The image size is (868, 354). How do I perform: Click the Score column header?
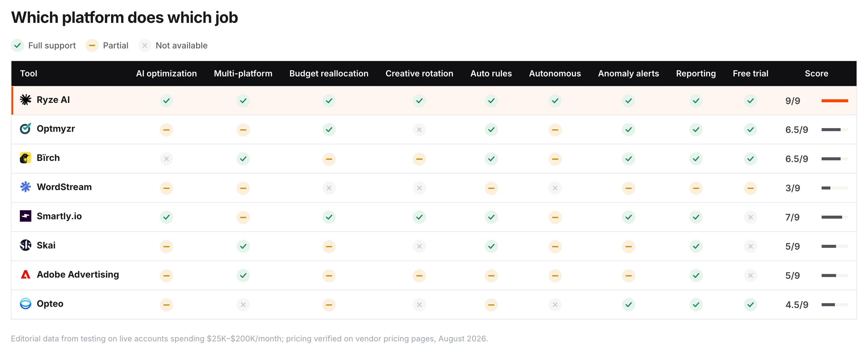click(x=816, y=73)
